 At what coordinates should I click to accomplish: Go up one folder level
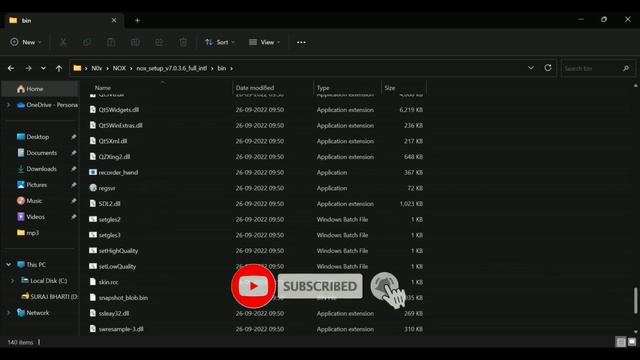pyautogui.click(x=59, y=68)
